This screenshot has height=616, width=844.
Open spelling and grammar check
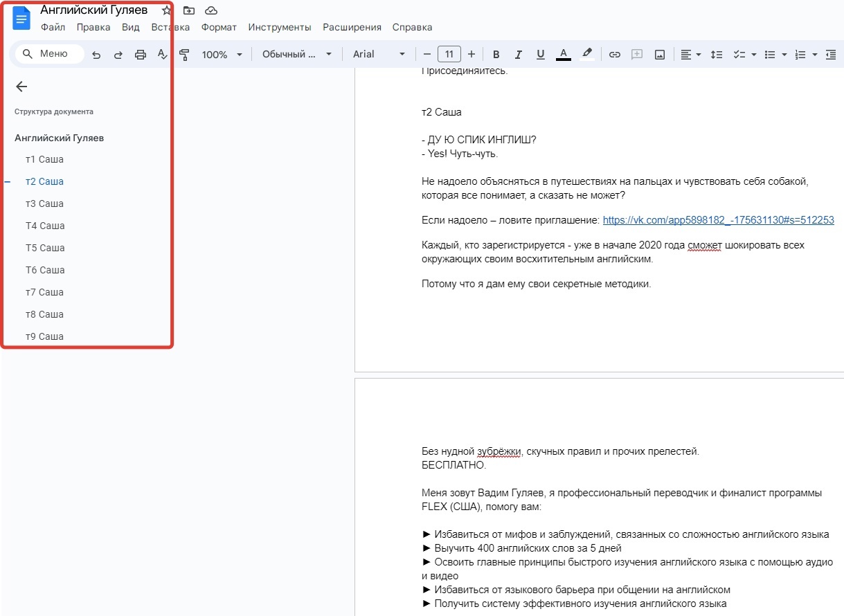pyautogui.click(x=162, y=54)
